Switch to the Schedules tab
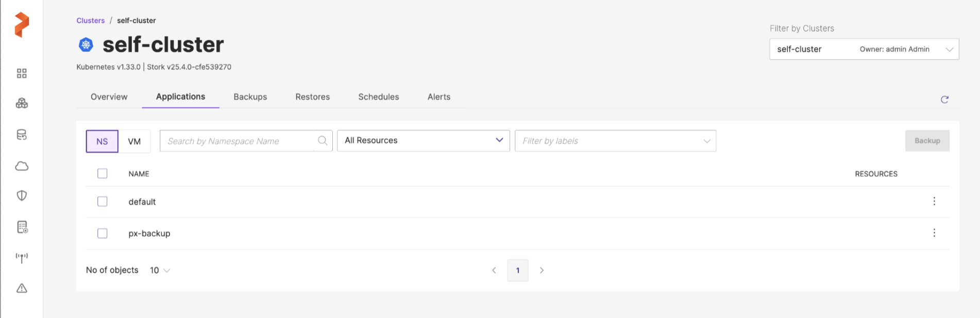The image size is (980, 318). pos(378,97)
